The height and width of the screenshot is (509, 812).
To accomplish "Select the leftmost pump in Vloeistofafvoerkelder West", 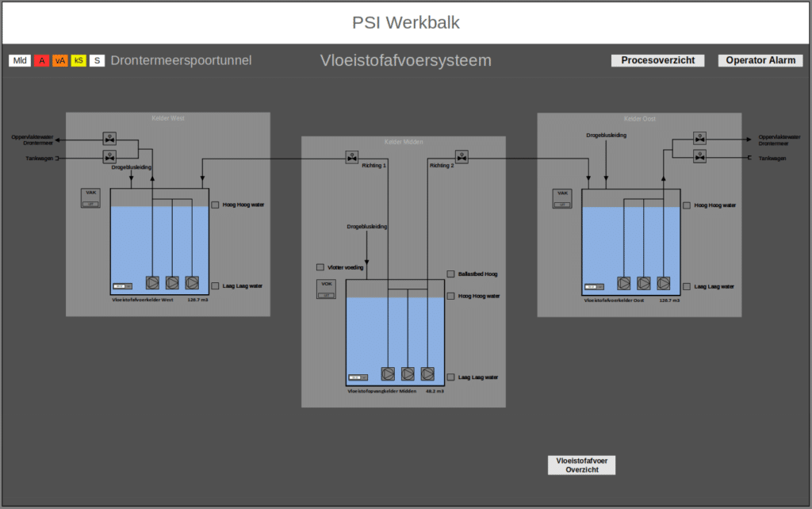I will [152, 282].
